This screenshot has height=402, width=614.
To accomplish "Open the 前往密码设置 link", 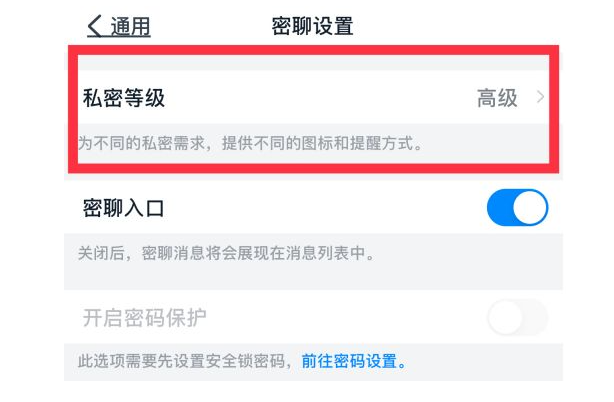I will tap(354, 361).
